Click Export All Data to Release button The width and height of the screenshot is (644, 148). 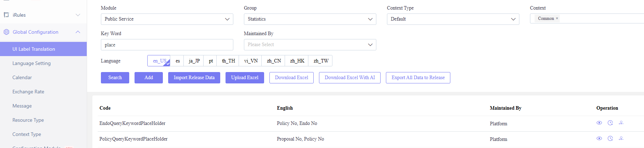(x=418, y=78)
